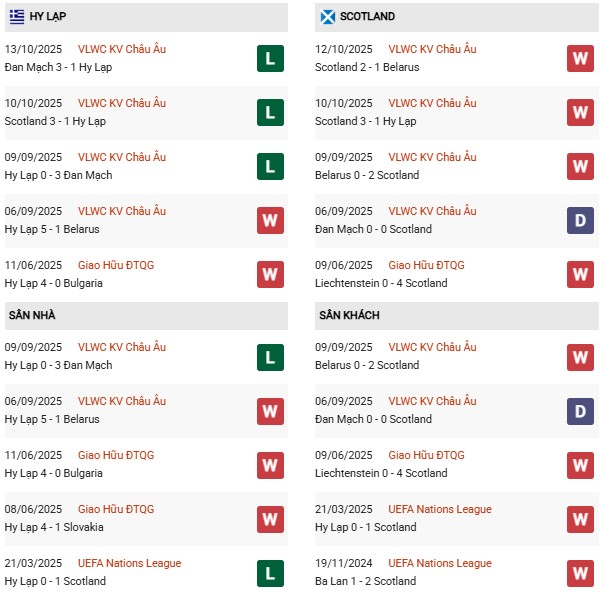The width and height of the screenshot is (600, 592).
Task: Click the Ba Lan 1 - 2 Scotland result text
Action: 365,581
